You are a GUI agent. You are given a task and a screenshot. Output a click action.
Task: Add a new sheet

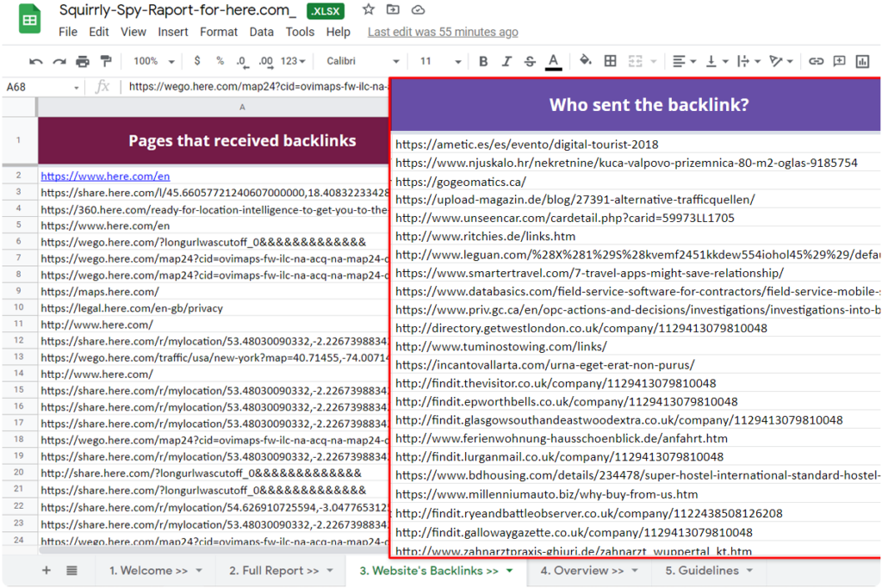pyautogui.click(x=47, y=571)
